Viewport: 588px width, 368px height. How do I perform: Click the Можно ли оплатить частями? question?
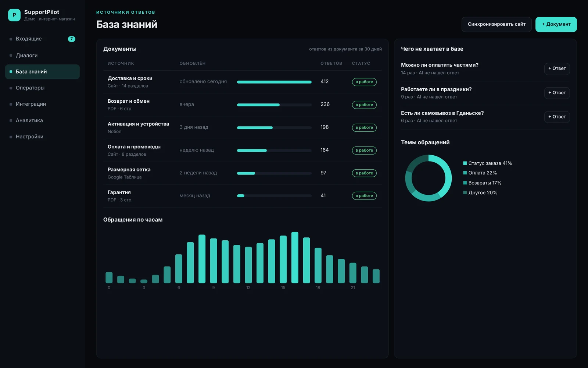(440, 65)
